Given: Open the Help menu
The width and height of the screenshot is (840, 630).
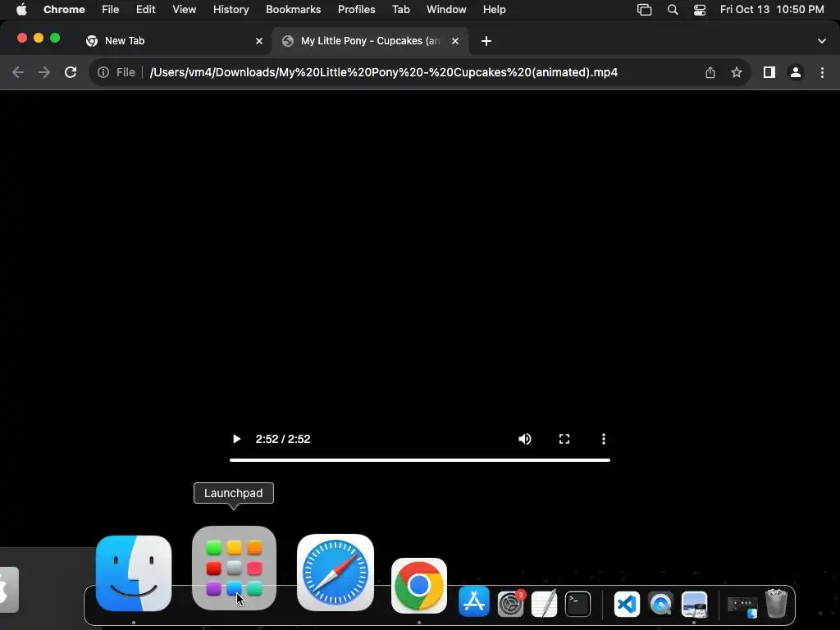Looking at the screenshot, I should (x=495, y=10).
